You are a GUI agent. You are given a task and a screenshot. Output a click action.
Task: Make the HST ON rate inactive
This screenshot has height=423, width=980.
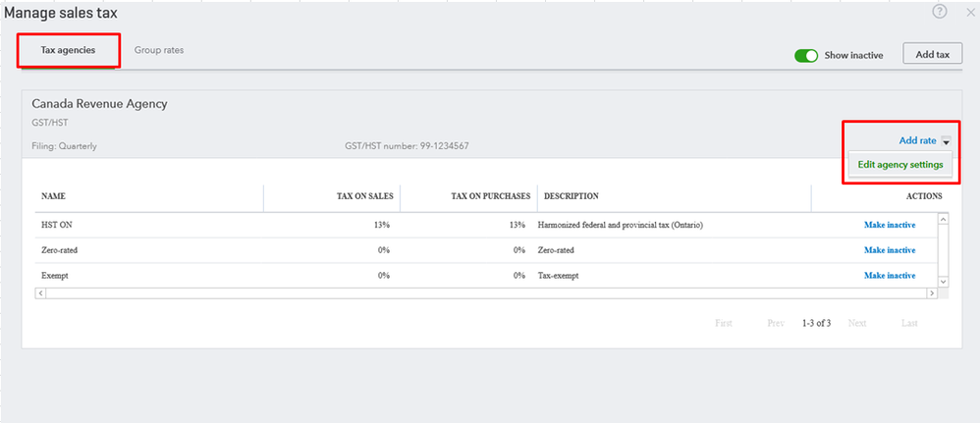[889, 225]
